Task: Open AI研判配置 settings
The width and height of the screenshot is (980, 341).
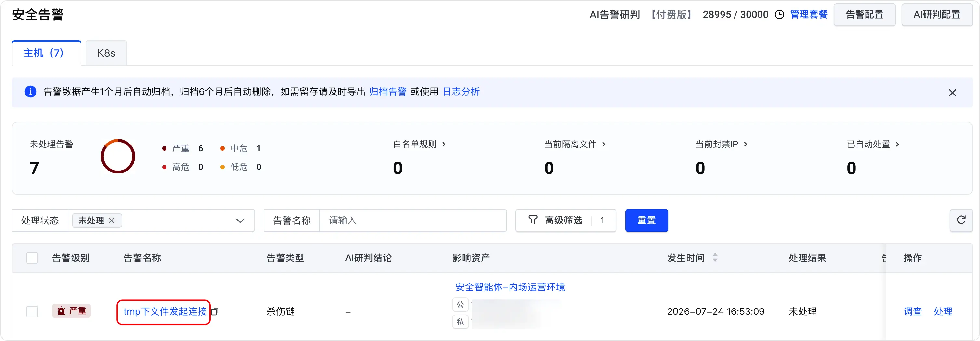Action: pyautogui.click(x=937, y=14)
